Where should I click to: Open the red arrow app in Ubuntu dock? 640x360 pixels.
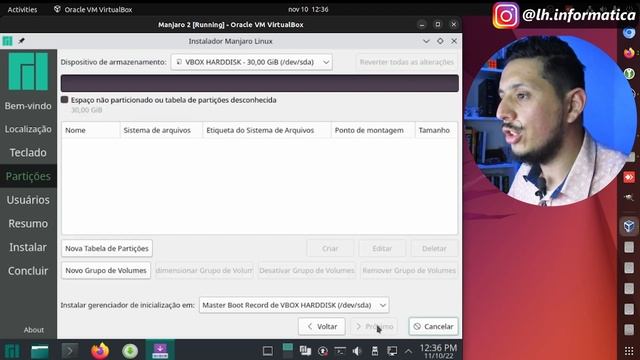(629, 177)
